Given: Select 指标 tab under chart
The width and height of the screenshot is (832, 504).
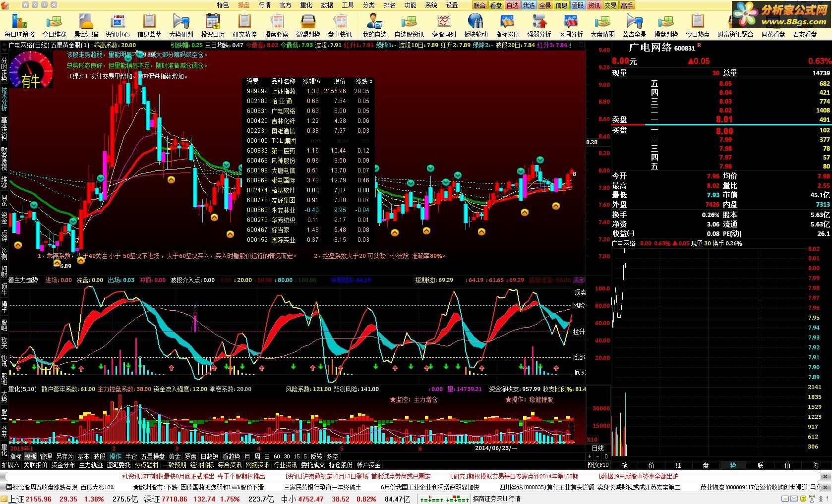Looking at the screenshot, I should click(x=15, y=456).
